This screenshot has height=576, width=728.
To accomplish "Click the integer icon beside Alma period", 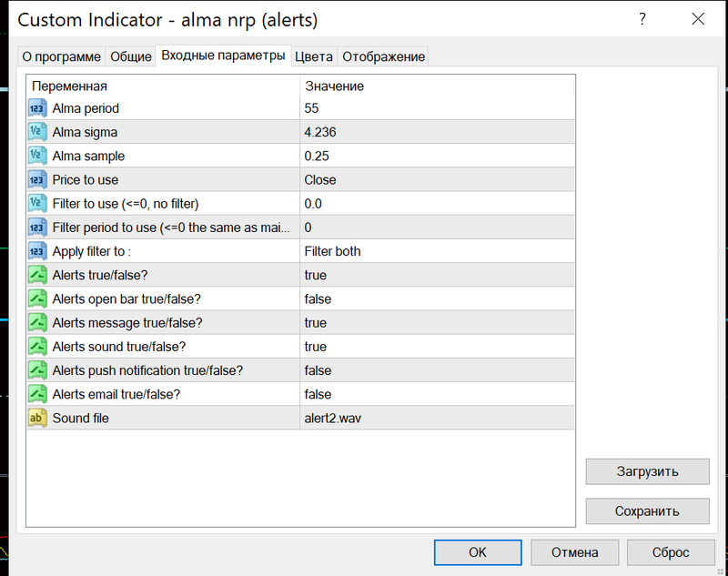I will pos(37,108).
